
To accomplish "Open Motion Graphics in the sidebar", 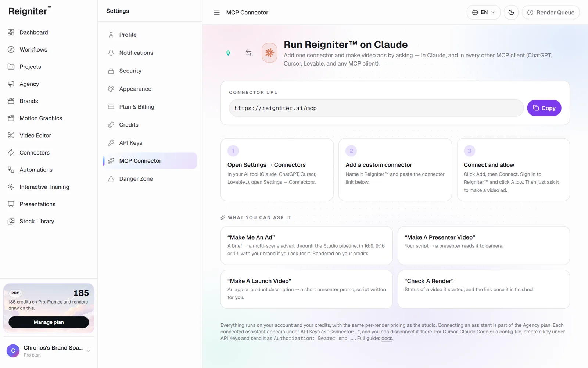I will [41, 118].
